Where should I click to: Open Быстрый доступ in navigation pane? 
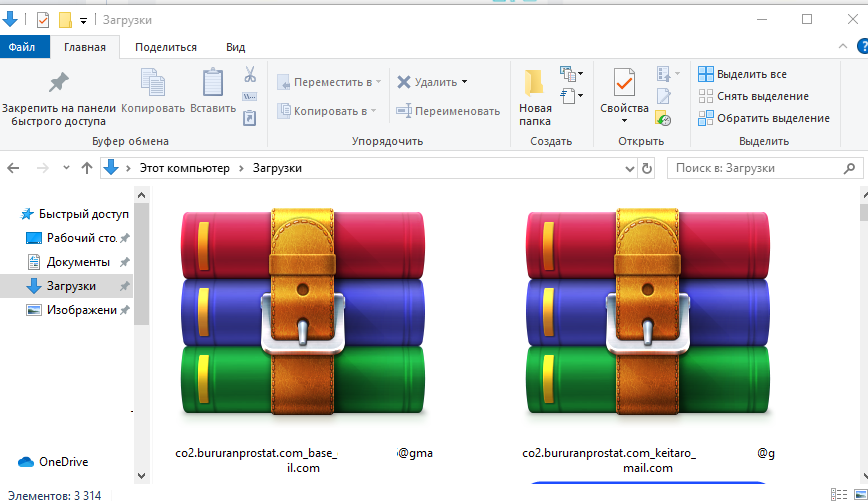pos(74,214)
